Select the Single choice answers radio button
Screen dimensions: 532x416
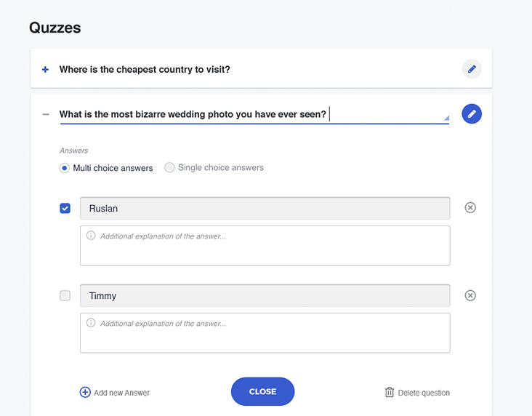click(170, 168)
